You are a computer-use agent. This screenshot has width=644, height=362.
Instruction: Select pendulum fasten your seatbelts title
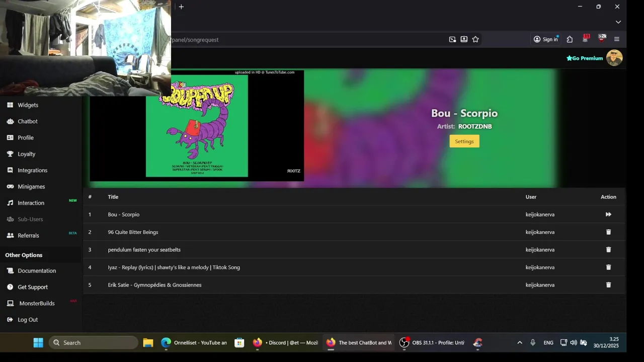(x=144, y=250)
